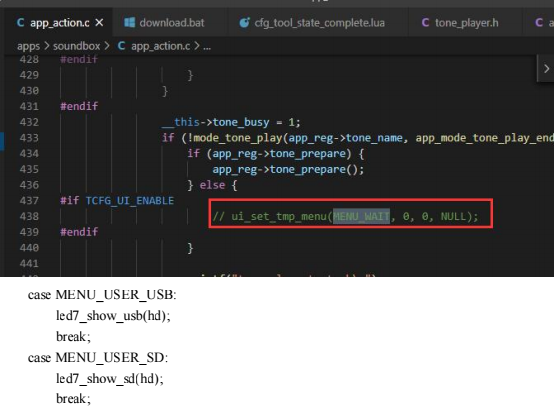
Task: Click tone_prepare() call on line 435
Action: 316,170
